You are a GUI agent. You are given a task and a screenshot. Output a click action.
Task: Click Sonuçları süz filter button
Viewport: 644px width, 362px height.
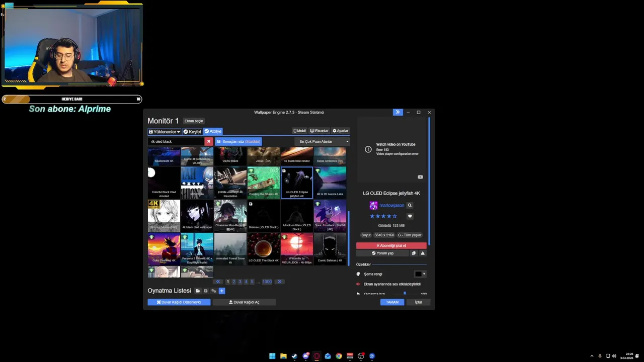click(238, 142)
